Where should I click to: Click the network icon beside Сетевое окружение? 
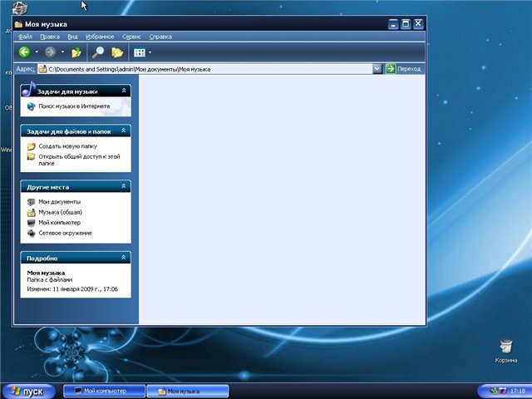coord(31,234)
